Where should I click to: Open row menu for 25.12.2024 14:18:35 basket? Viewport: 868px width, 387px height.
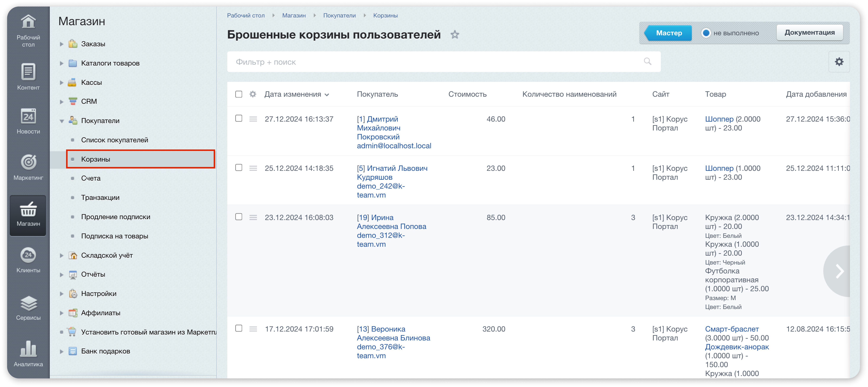[253, 168]
